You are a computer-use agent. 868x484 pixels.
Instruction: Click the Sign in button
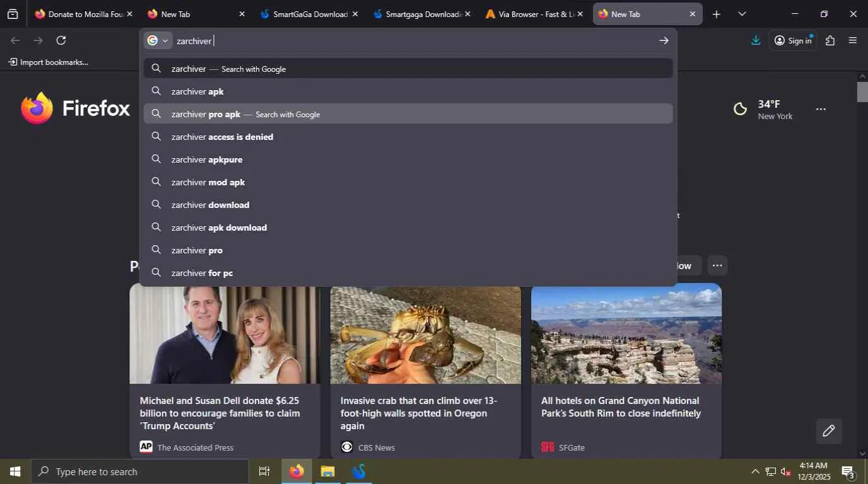pyautogui.click(x=793, y=40)
